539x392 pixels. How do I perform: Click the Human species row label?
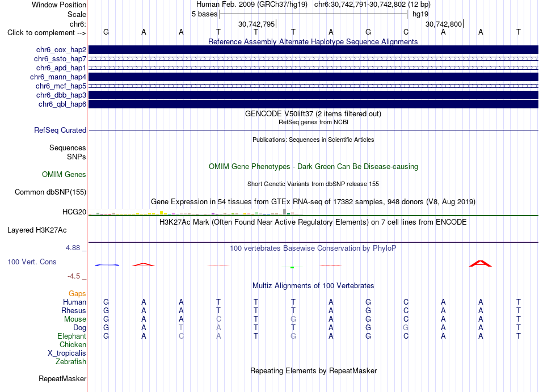tap(74, 302)
